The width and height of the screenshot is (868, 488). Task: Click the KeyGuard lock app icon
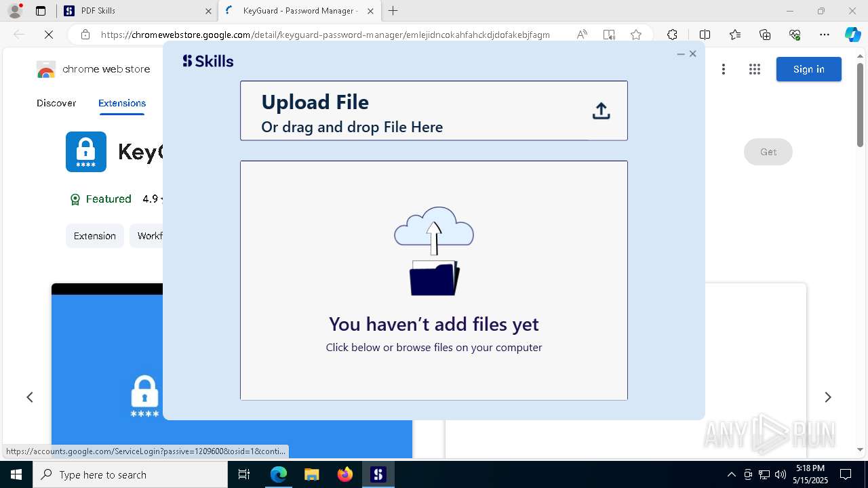[86, 152]
